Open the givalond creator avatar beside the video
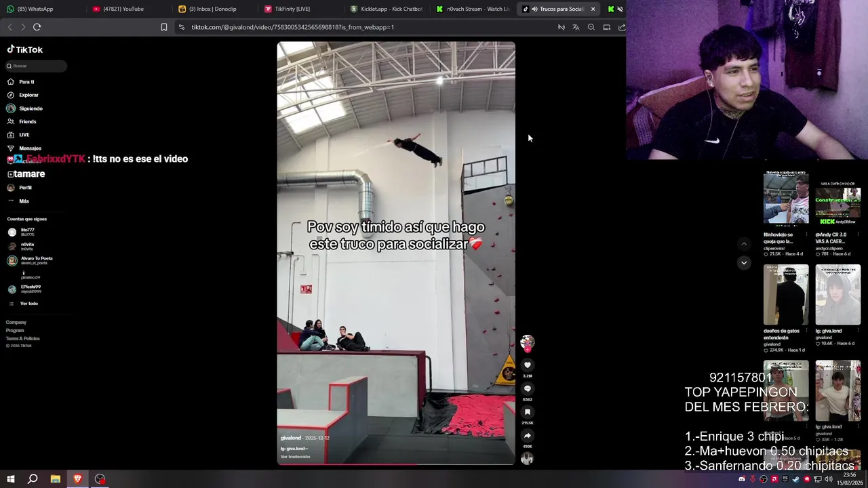This screenshot has width=868, height=488. [527, 343]
